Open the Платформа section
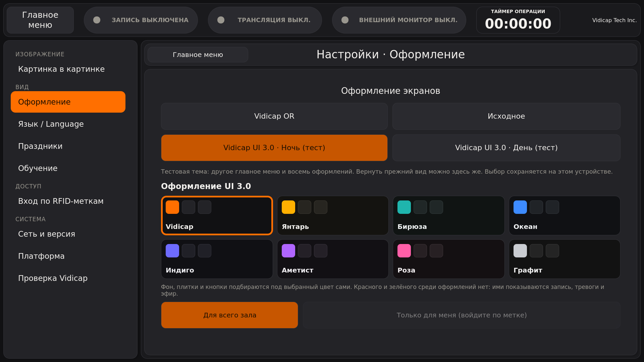Viewport: 644px width, 362px height. 68,256
